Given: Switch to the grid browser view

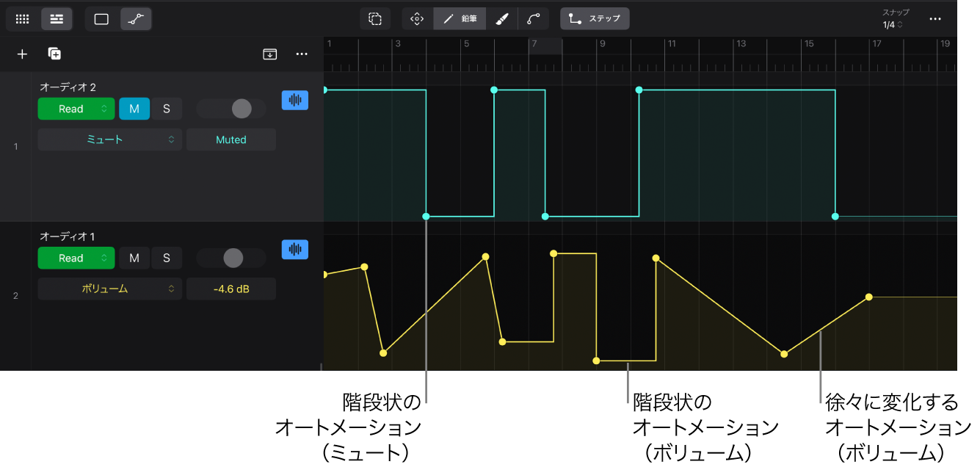Looking at the screenshot, I should click(22, 19).
